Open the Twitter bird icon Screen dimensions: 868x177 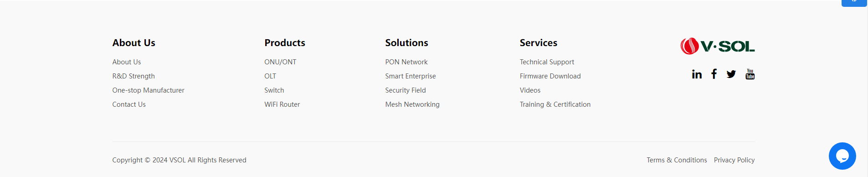point(731,74)
